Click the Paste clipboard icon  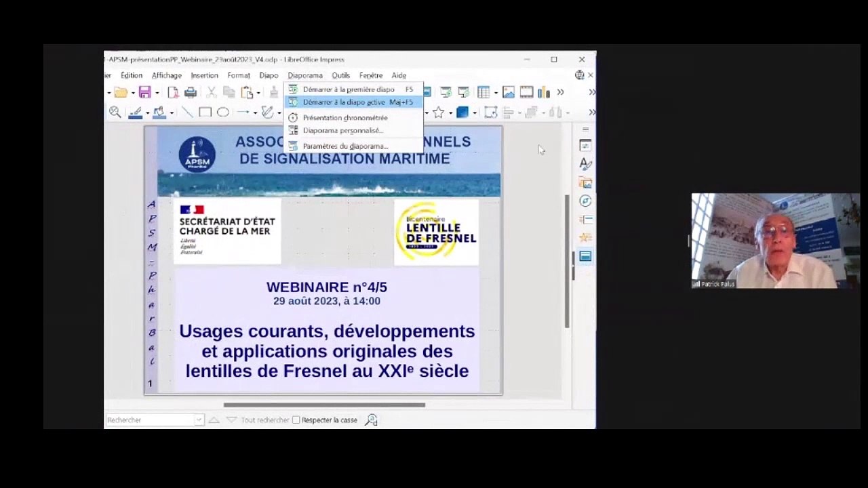(247, 92)
